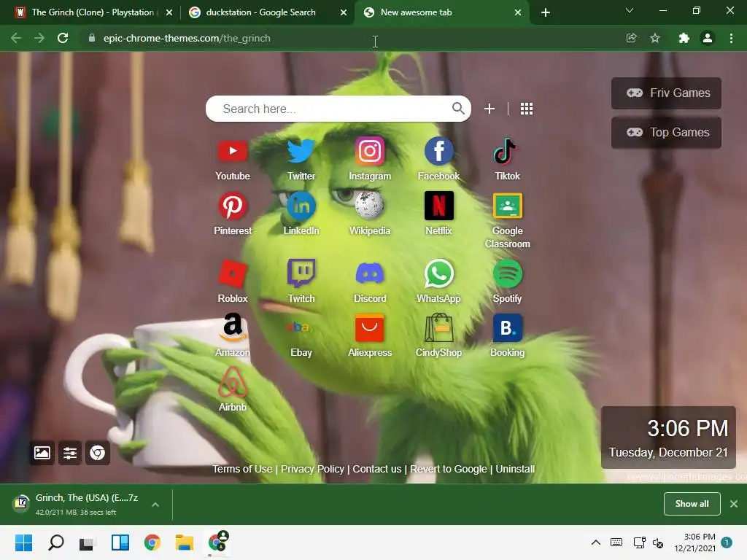Open the Google Classroom shortcut
This screenshot has height=560, width=747.
pos(508,206)
